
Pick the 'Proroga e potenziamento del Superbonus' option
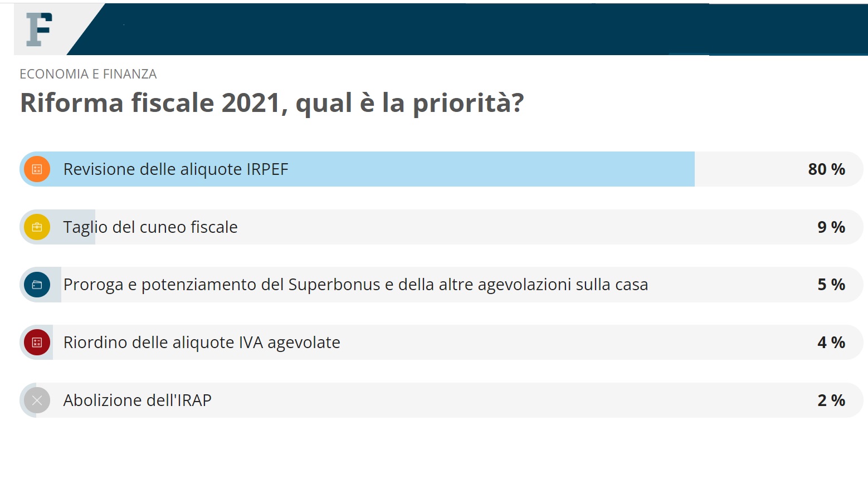441,285
